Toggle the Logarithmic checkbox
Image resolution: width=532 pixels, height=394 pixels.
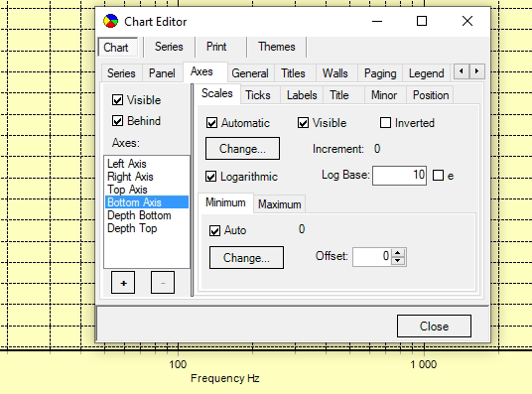pyautogui.click(x=211, y=177)
